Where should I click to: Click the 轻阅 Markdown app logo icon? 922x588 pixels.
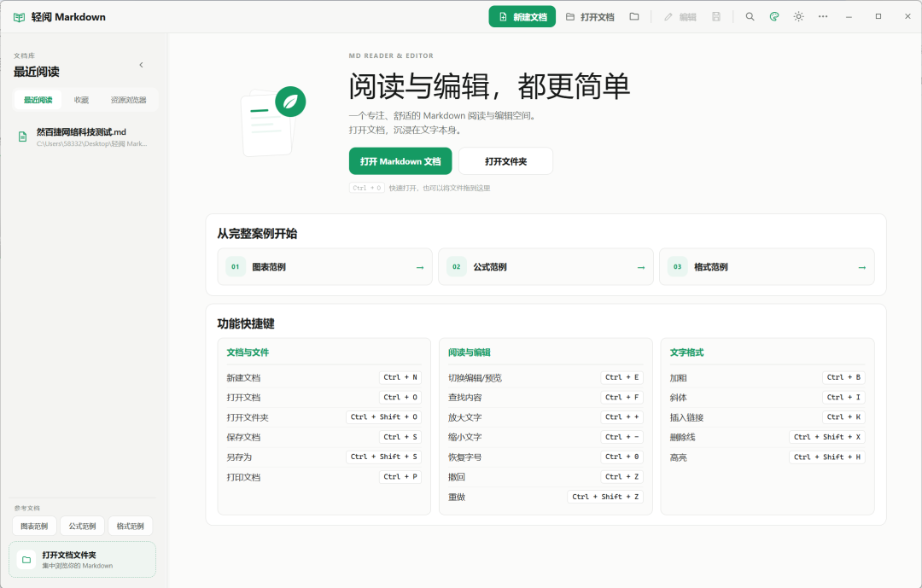[x=19, y=18]
